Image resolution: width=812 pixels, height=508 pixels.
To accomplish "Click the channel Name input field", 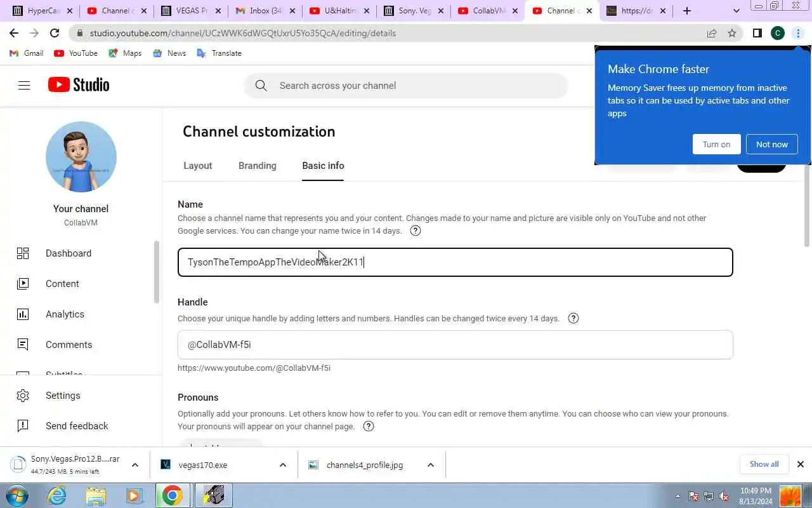I will point(455,262).
